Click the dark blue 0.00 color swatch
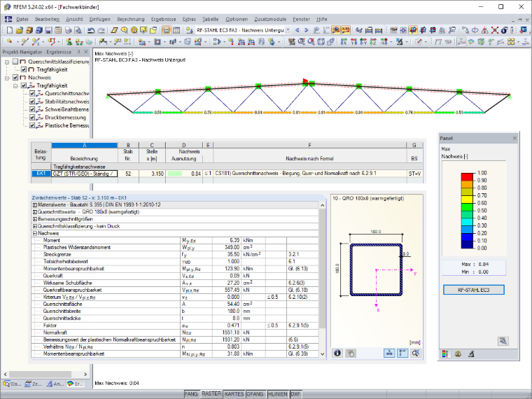The width and height of the screenshot is (532, 399). [467, 244]
